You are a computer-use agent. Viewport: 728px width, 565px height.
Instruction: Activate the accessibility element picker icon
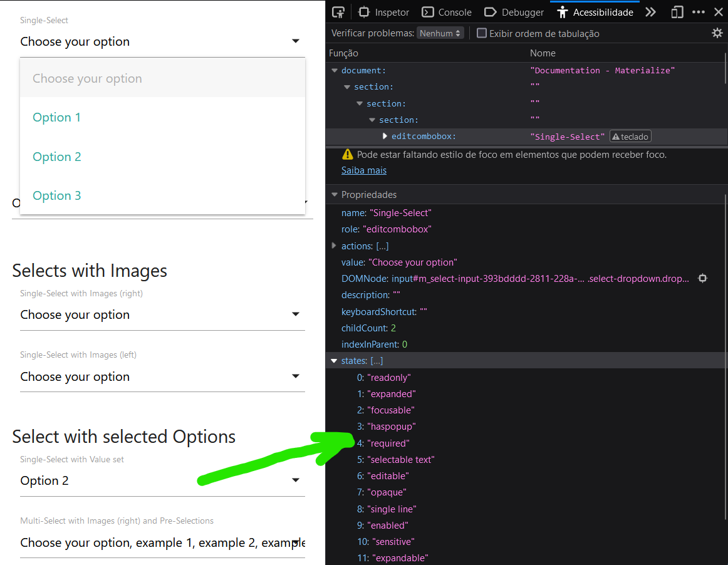pos(338,12)
